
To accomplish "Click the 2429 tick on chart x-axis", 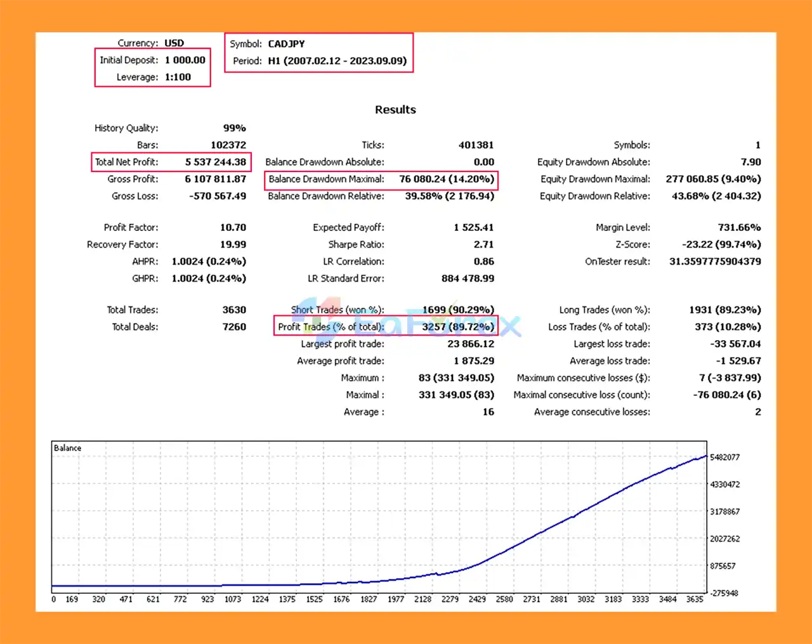I will 477,600.
